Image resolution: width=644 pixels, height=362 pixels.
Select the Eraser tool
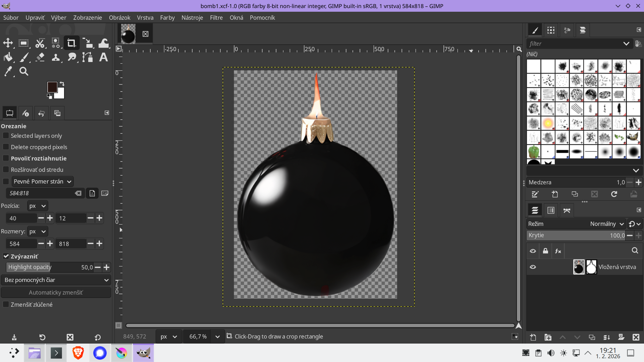[x=40, y=57]
